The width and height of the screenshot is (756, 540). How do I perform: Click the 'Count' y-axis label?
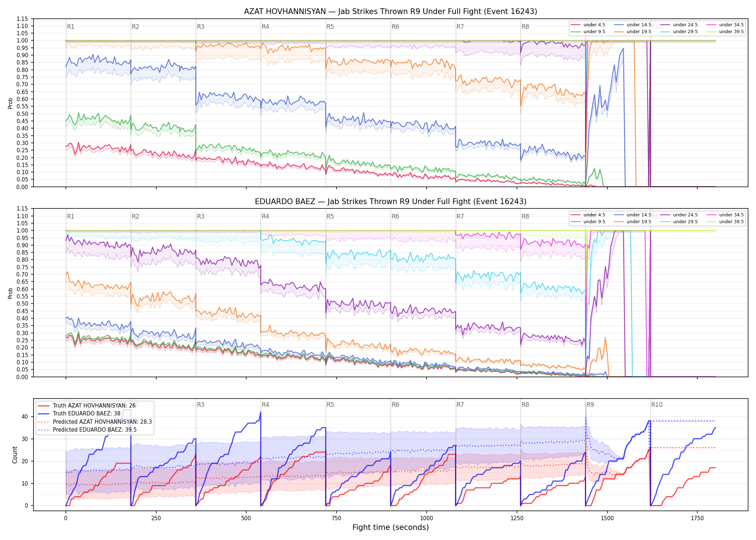click(x=15, y=455)
